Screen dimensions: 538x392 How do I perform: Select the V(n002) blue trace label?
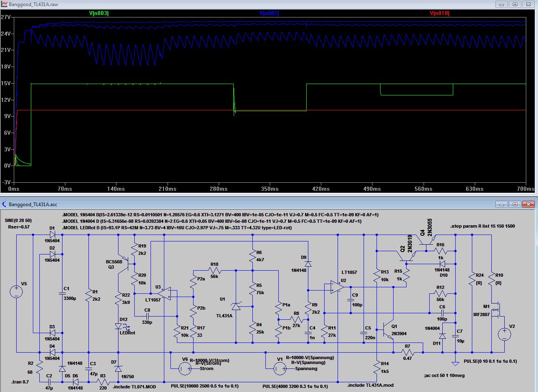tap(269, 13)
